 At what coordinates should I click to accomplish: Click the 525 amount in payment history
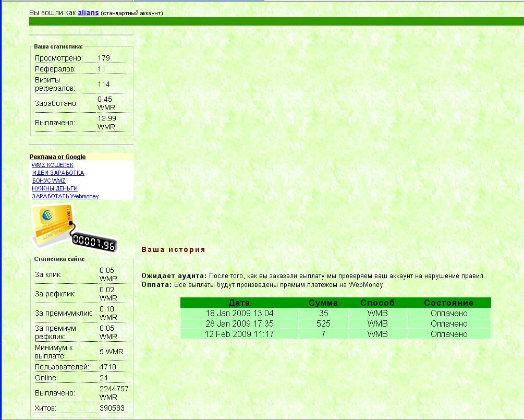click(x=323, y=324)
